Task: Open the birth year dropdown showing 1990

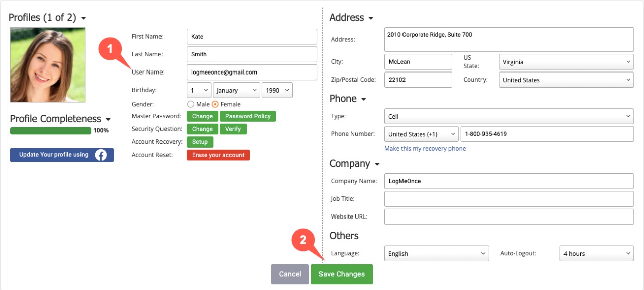Action: pos(277,90)
